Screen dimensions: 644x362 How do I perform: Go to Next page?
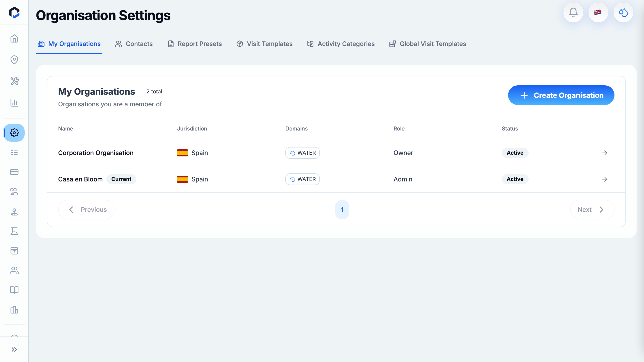click(592, 210)
